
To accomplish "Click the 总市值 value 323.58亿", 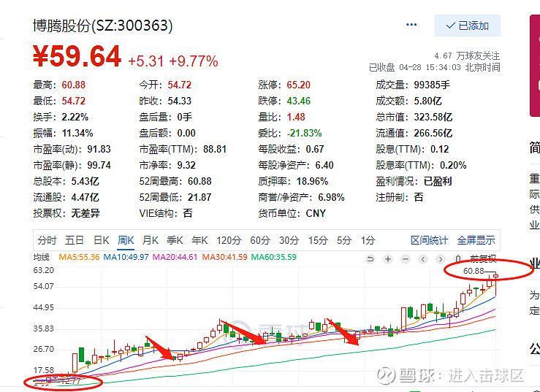I will 433,117.
